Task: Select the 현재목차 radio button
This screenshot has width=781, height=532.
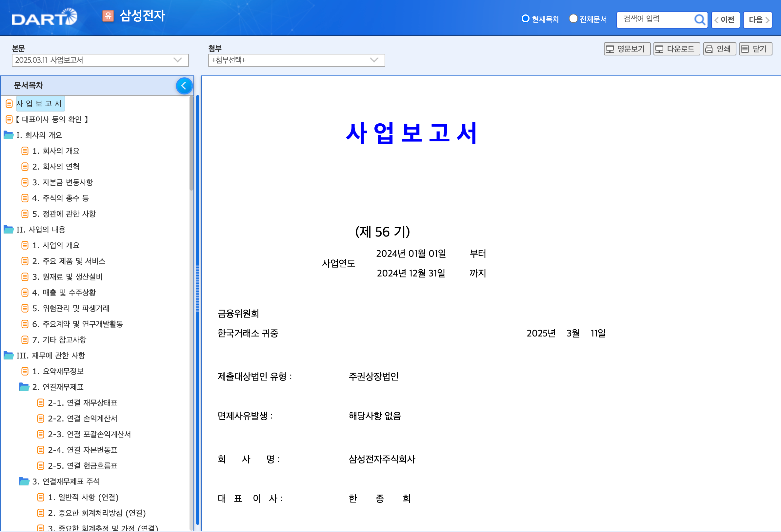Action: (x=525, y=19)
